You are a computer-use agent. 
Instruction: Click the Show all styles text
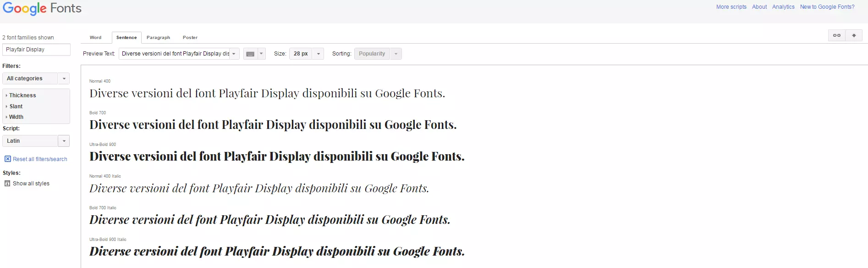[x=31, y=184]
